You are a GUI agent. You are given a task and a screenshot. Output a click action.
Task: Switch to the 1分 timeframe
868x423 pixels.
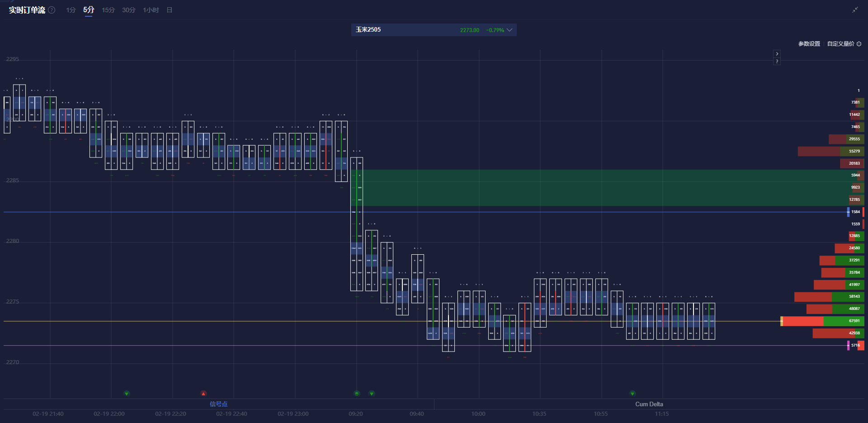point(71,10)
